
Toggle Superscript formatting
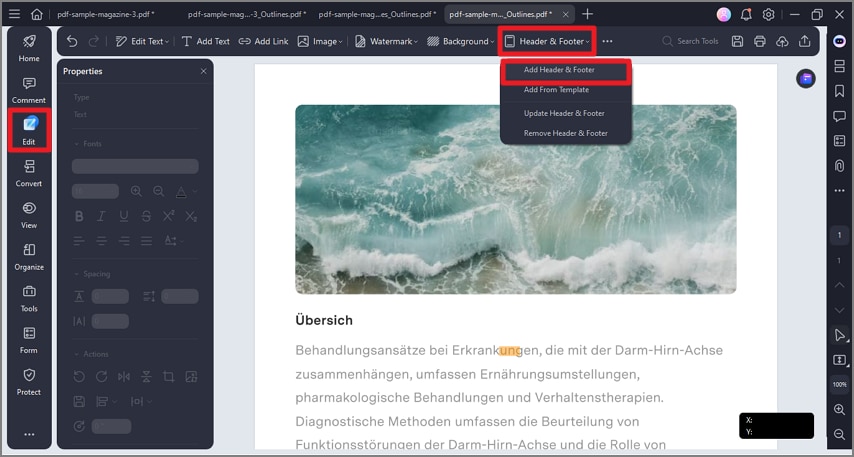168,216
